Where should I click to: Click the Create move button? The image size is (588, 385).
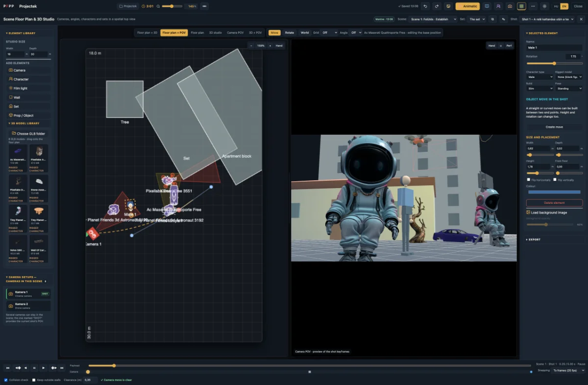(555, 127)
